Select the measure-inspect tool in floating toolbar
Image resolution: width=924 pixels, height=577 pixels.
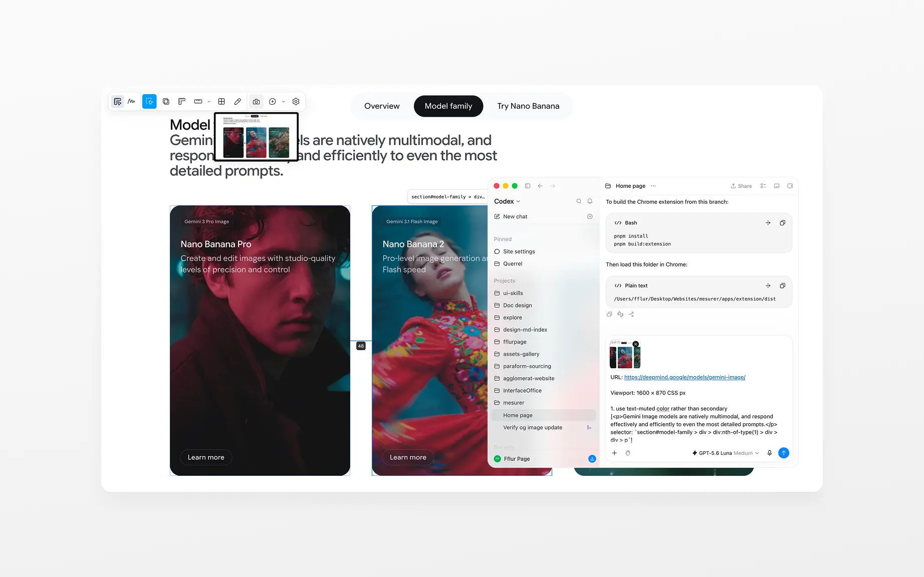pyautogui.click(x=117, y=102)
